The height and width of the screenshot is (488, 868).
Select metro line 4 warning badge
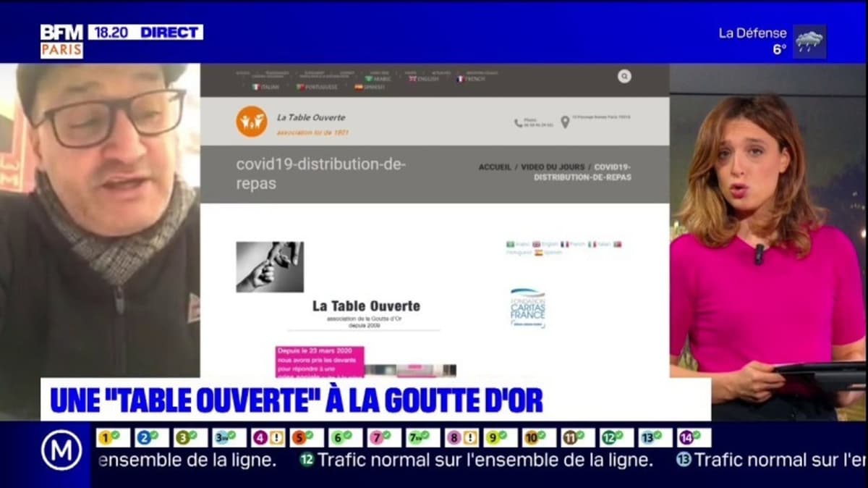pyautogui.click(x=268, y=437)
